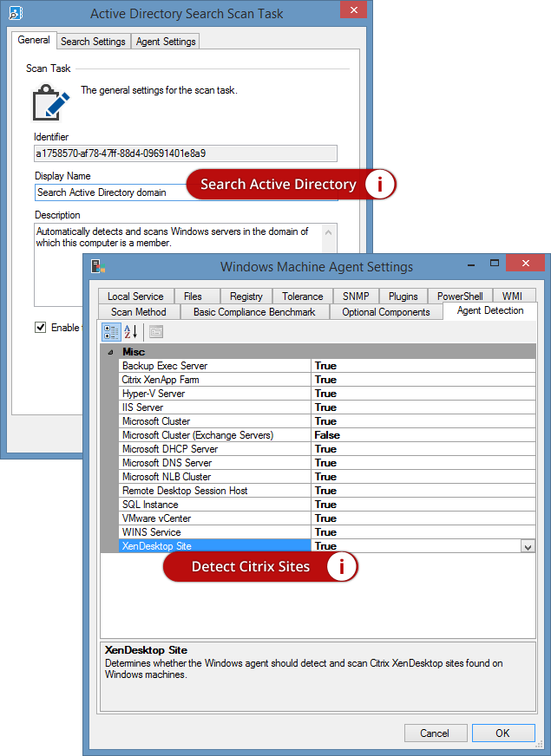
Task: Select the Agent Detection tab
Action: tap(490, 310)
